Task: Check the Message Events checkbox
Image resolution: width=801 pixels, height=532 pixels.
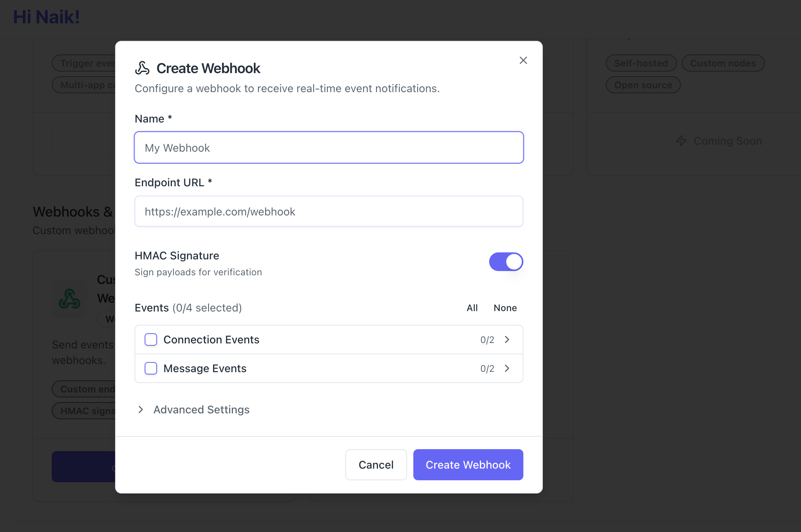Action: (x=151, y=368)
